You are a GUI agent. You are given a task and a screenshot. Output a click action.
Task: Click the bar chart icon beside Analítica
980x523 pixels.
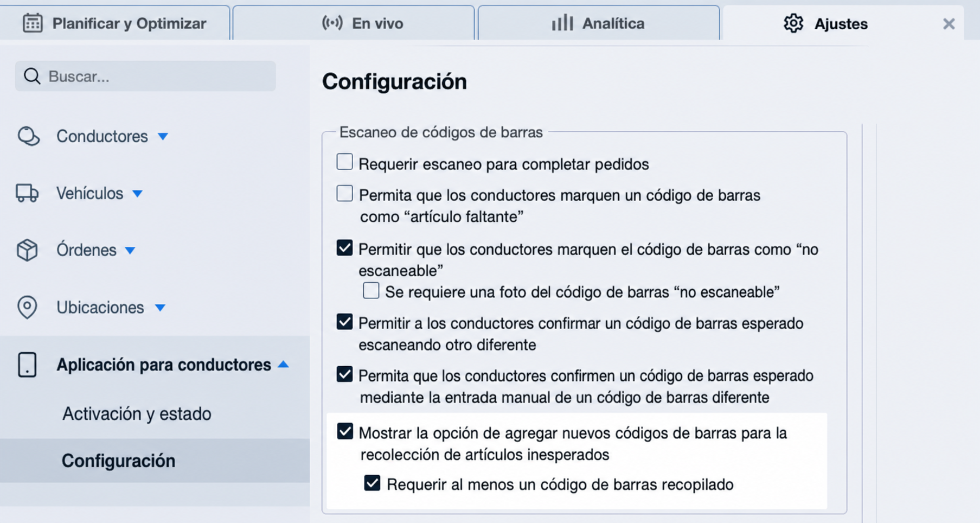pyautogui.click(x=562, y=23)
